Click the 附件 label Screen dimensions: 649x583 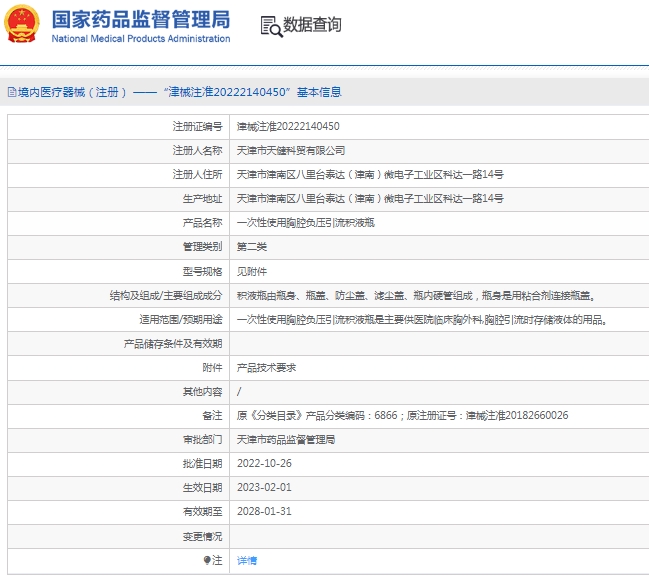pos(212,367)
